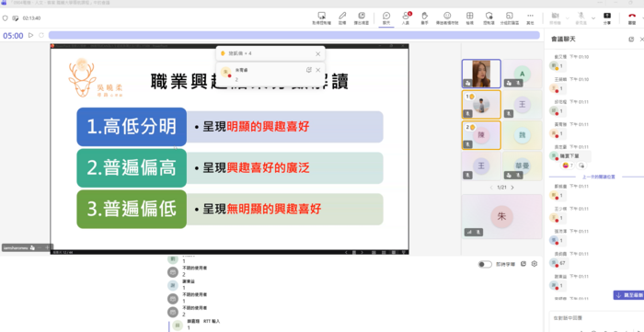Open the React emoji menu
The width and height of the screenshot is (644, 332).
447,18
